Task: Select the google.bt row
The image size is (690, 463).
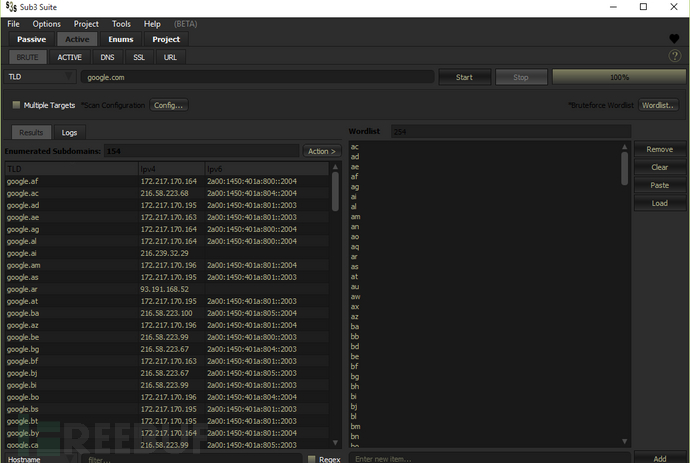Action: tap(167, 421)
